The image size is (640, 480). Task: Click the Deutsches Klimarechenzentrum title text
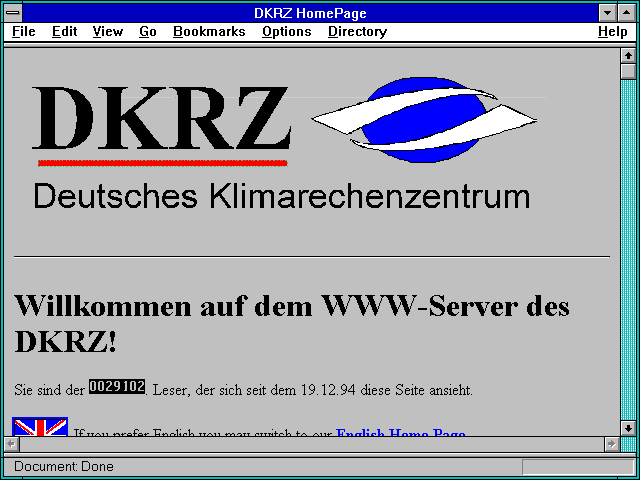tap(282, 196)
